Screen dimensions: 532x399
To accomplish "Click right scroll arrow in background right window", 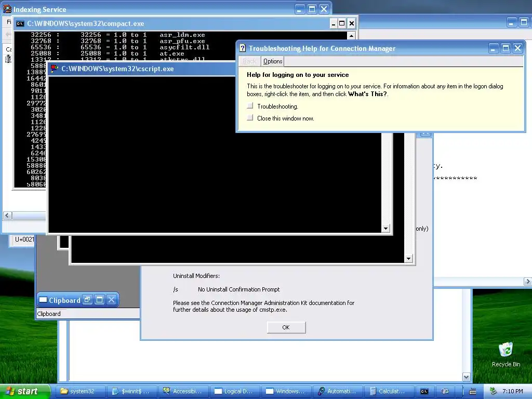I will 528,281.
